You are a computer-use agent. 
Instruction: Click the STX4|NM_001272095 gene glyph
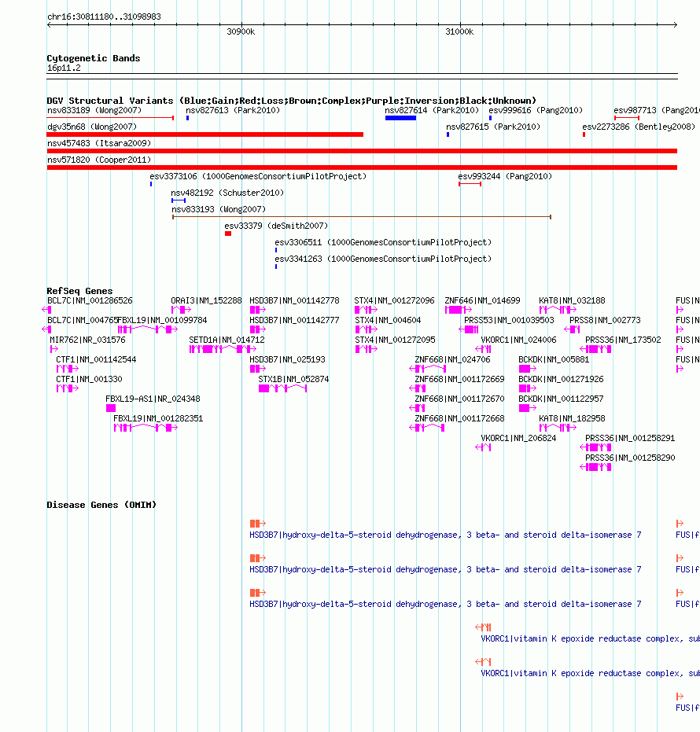pos(366,349)
